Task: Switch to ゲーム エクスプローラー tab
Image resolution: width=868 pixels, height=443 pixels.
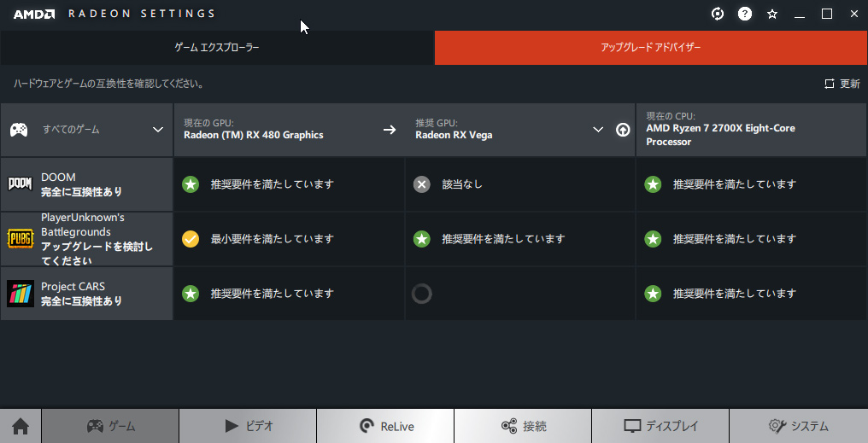Action: [x=217, y=48]
